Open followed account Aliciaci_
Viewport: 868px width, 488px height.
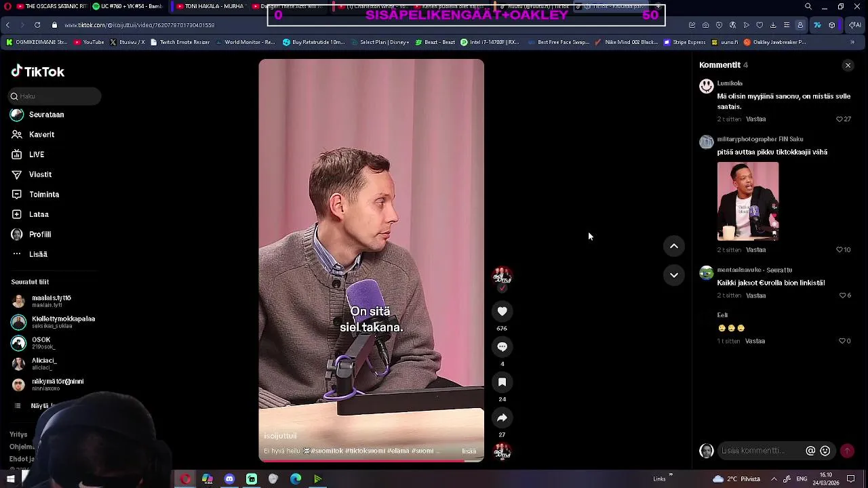click(34, 364)
